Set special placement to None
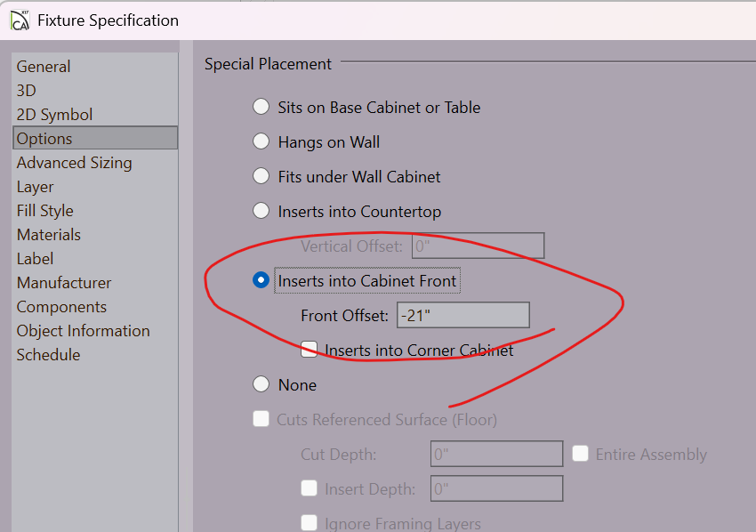The height and width of the screenshot is (532, 756). pyautogui.click(x=261, y=384)
